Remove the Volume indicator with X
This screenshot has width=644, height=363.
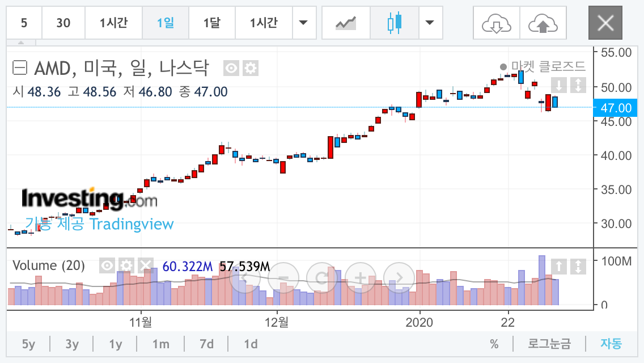(145, 265)
